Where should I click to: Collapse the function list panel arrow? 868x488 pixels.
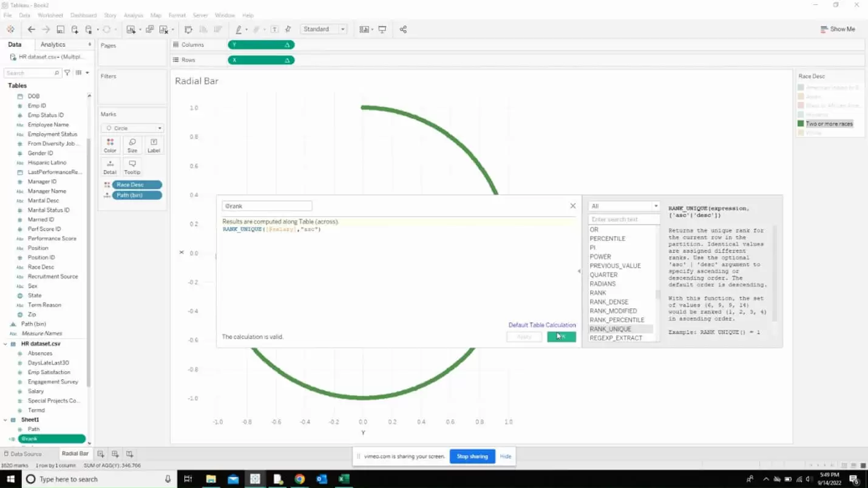[x=578, y=271]
